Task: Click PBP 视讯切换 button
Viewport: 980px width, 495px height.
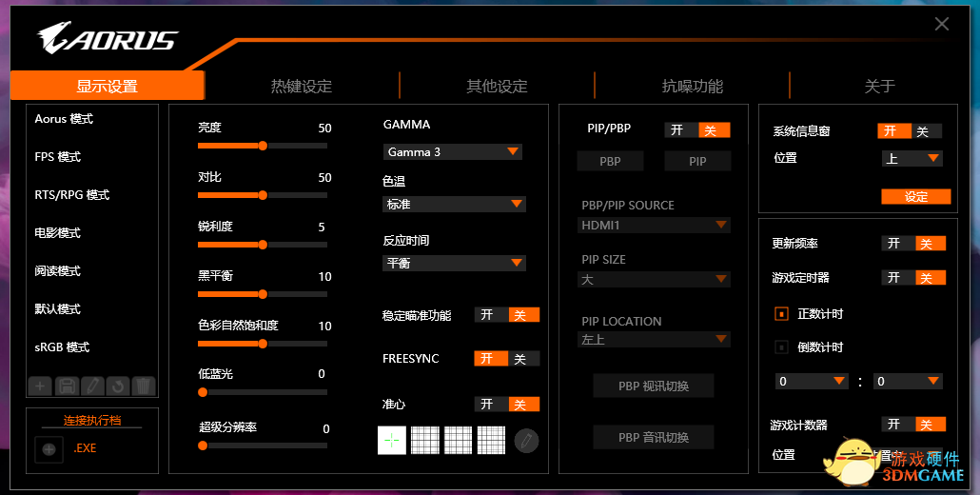Action: coord(653,386)
